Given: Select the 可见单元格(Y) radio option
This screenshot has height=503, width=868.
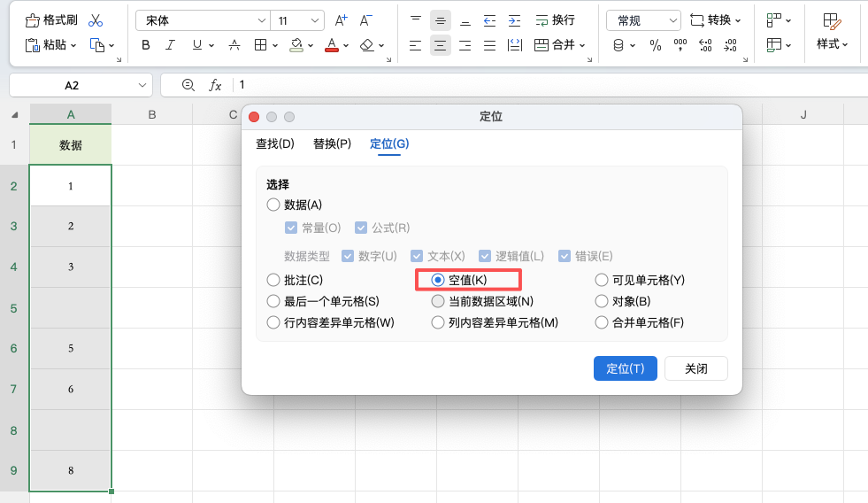Looking at the screenshot, I should point(601,281).
